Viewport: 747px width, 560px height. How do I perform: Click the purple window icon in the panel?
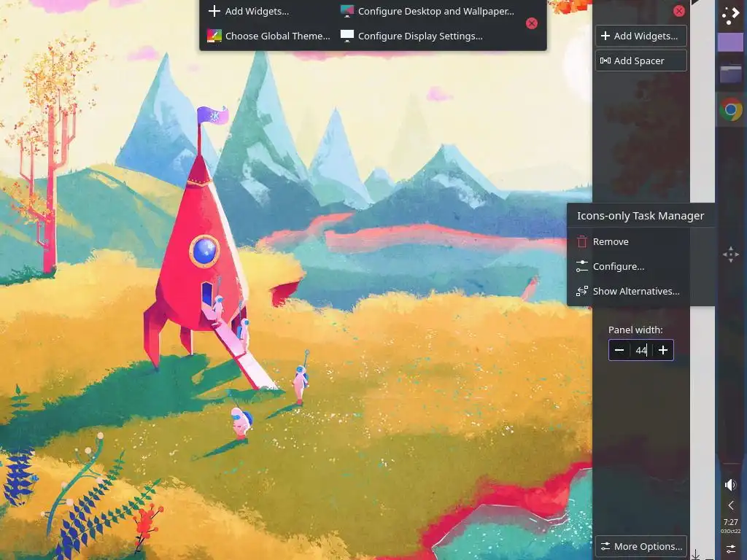click(730, 42)
